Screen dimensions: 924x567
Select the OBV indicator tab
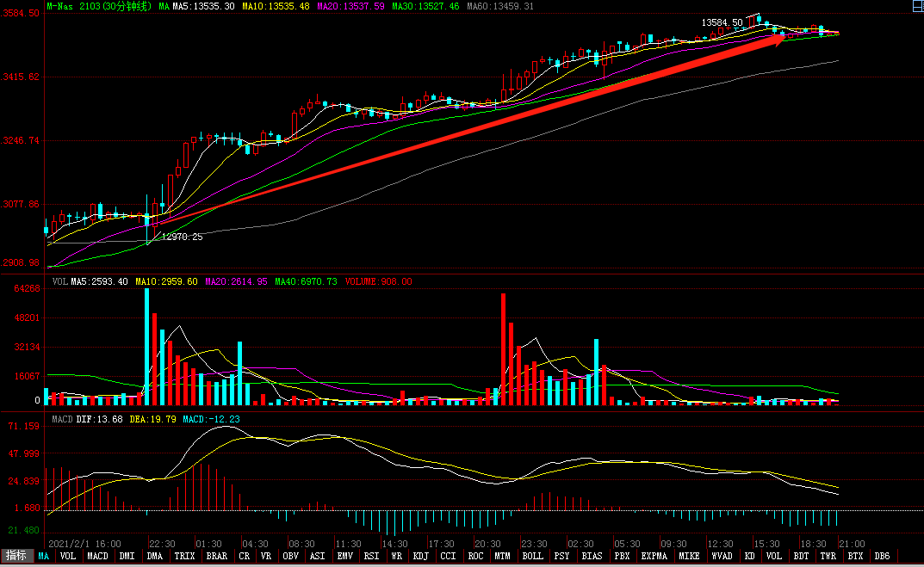click(290, 557)
